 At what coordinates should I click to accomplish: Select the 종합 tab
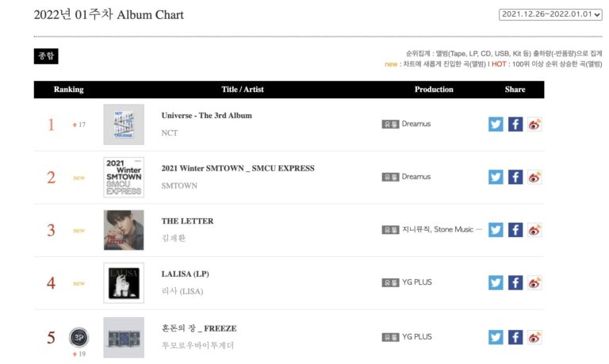(x=46, y=56)
